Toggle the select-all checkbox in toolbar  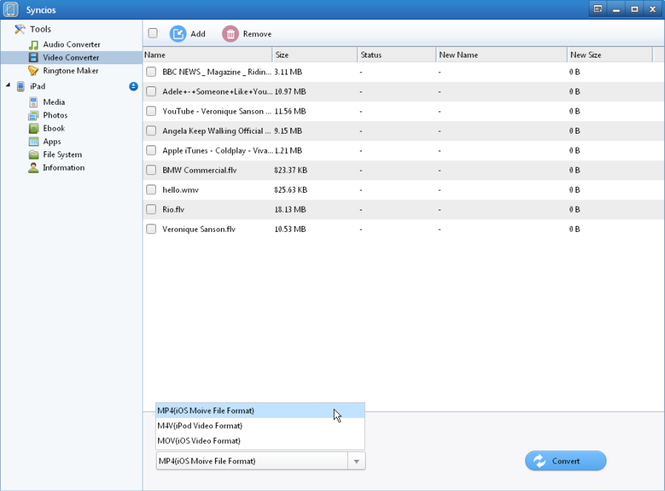click(153, 33)
